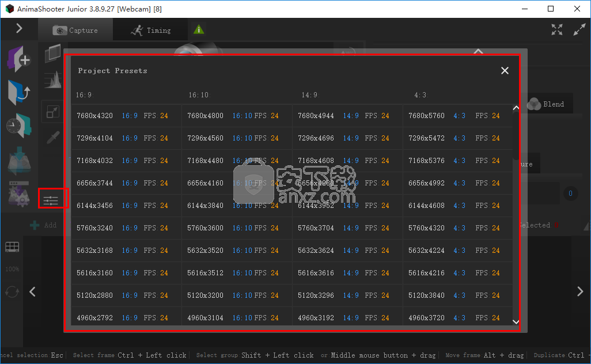
Task: Select preset 5760x3240 16:9
Action: click(x=126, y=228)
